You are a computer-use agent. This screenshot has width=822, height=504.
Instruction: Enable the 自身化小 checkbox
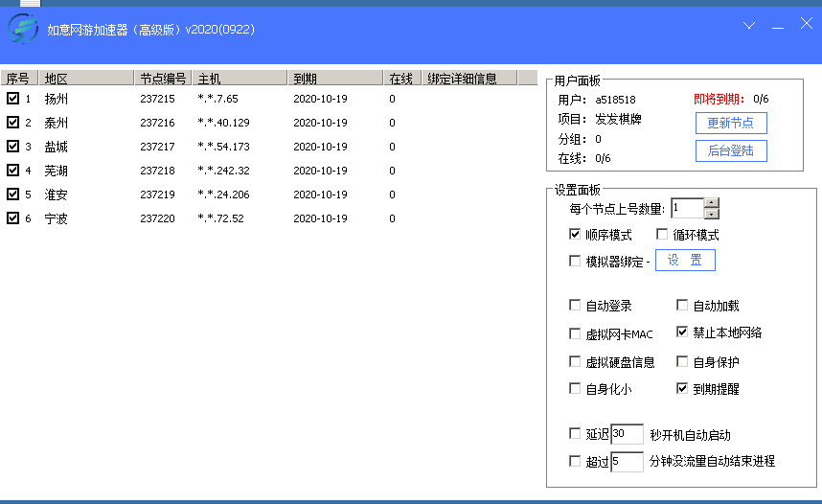[575, 388]
